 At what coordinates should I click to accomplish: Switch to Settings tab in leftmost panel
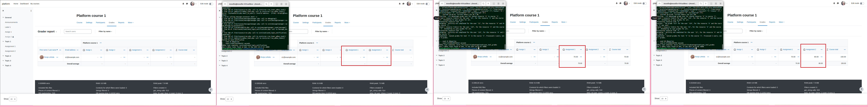point(89,23)
